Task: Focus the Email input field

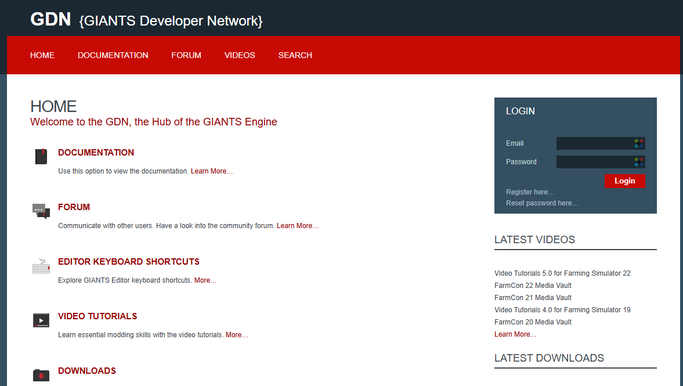Action: point(601,143)
